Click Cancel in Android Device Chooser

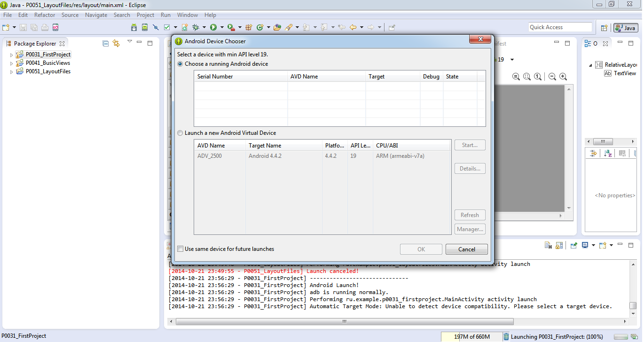(467, 249)
